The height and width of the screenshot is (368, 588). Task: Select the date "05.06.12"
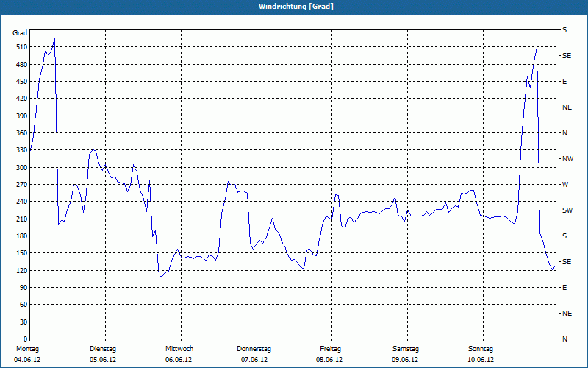click(x=103, y=360)
